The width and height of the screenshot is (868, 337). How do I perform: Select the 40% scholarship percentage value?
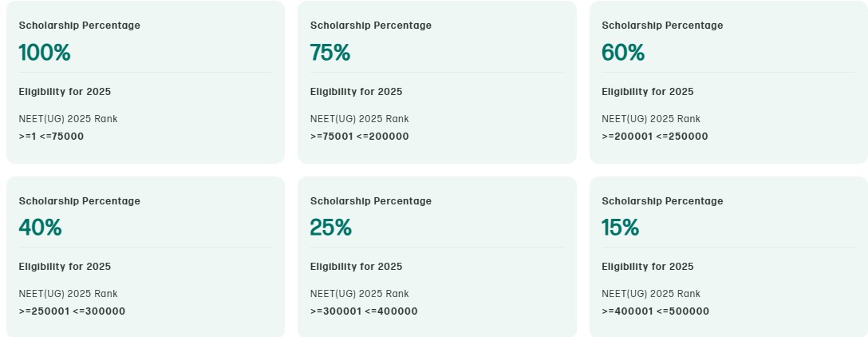[x=40, y=228]
